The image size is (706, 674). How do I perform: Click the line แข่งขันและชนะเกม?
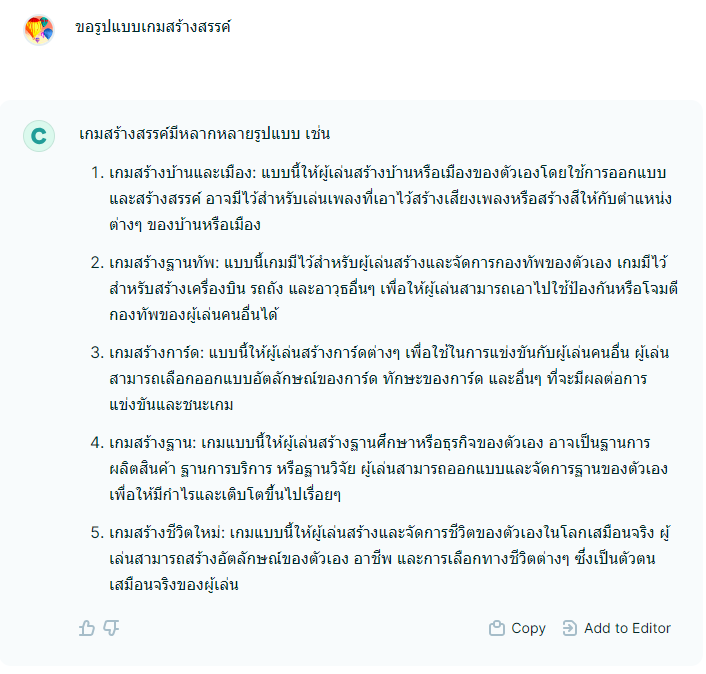pyautogui.click(x=171, y=405)
